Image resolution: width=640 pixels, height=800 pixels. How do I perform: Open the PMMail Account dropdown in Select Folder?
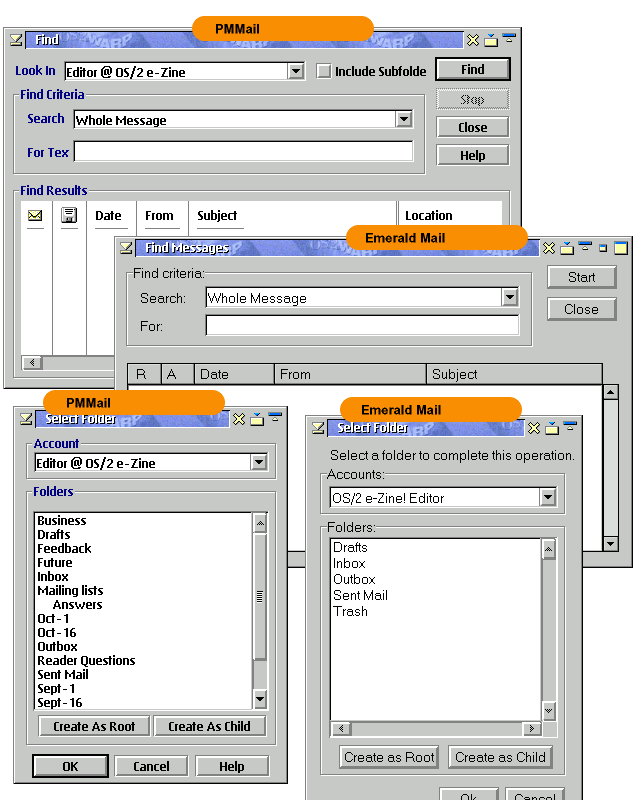coord(259,462)
